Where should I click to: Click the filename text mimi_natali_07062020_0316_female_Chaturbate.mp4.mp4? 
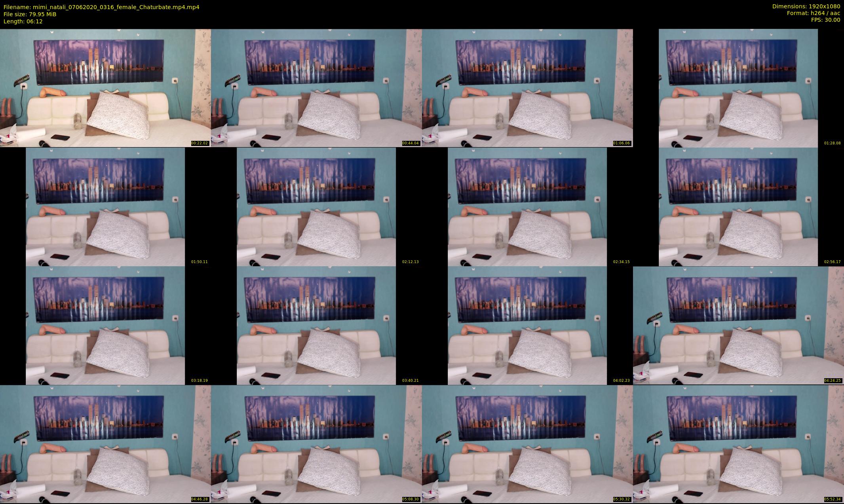point(116,7)
